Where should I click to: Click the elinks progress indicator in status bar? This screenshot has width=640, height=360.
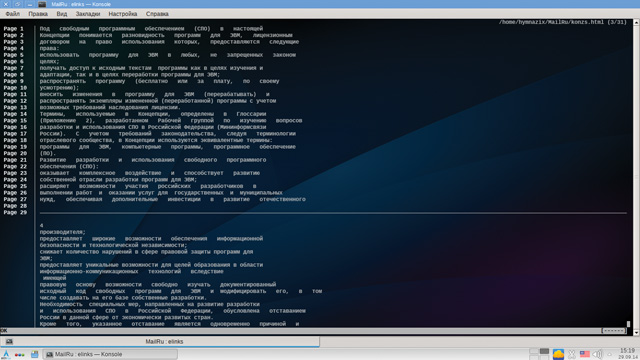[613, 331]
